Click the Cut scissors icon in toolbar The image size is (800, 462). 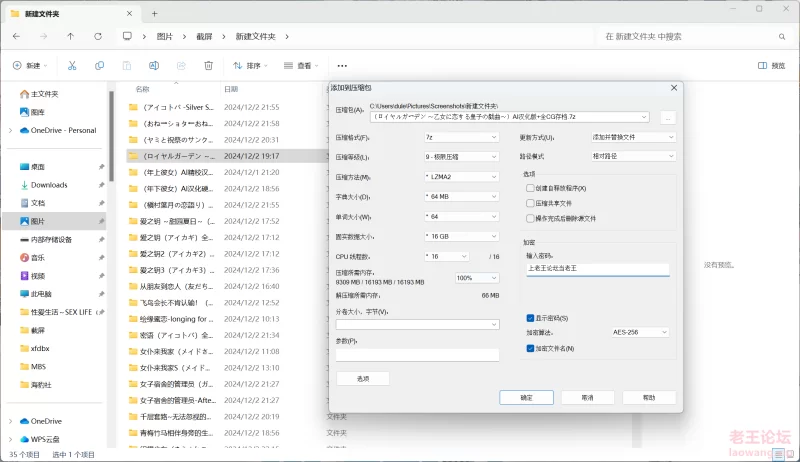(x=72, y=65)
